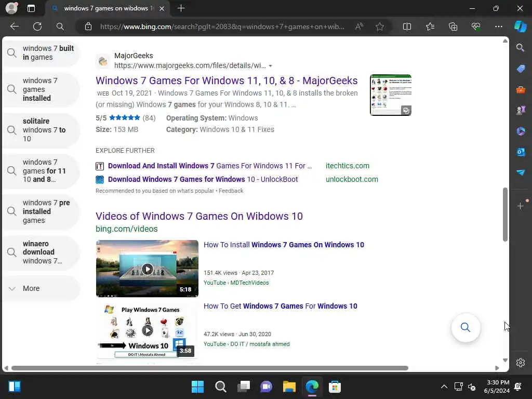This screenshot has width=532, height=399.
Task: Open taskbar Search
Action: point(220,387)
